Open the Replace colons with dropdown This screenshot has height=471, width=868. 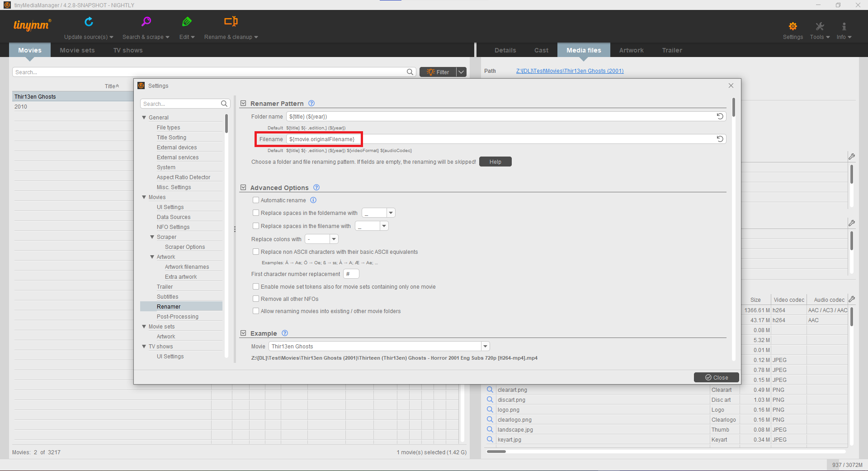click(334, 239)
